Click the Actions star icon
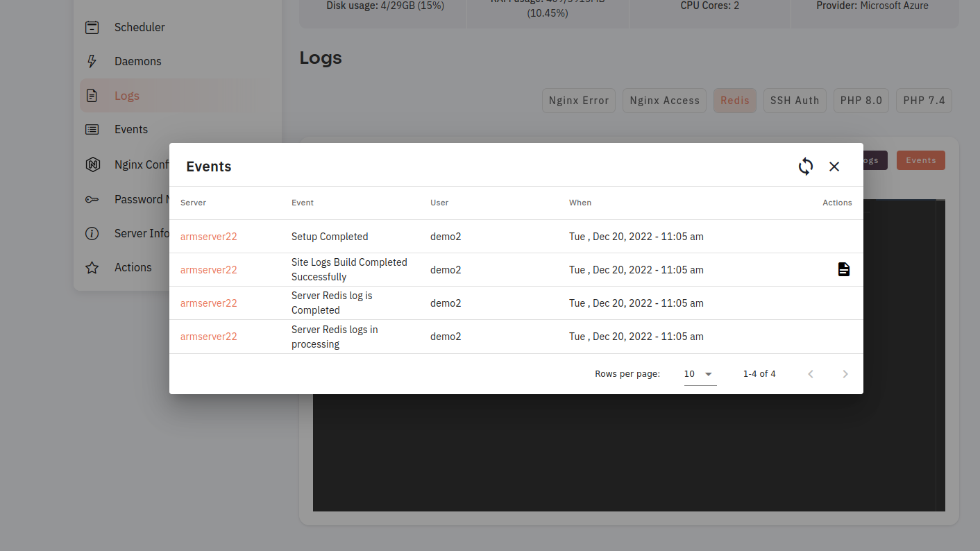The width and height of the screenshot is (980, 551). [x=92, y=267]
